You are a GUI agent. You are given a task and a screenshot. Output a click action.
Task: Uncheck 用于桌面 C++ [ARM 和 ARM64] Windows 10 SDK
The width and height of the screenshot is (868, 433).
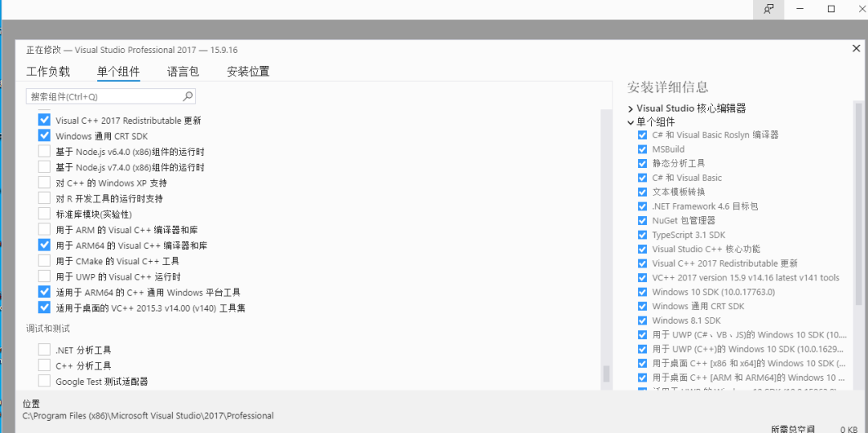(642, 378)
